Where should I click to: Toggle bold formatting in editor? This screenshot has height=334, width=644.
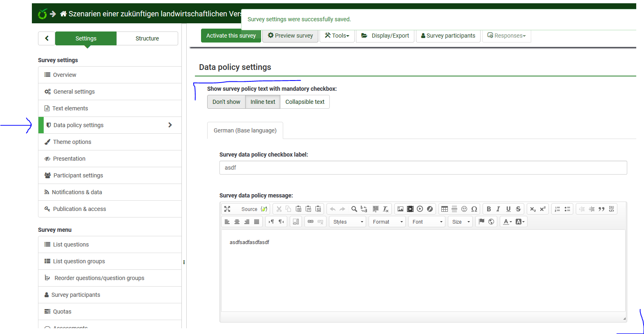click(489, 209)
